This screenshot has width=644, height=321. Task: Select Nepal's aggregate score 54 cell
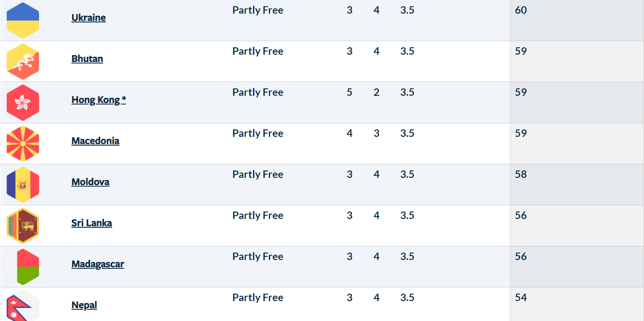tap(577, 304)
